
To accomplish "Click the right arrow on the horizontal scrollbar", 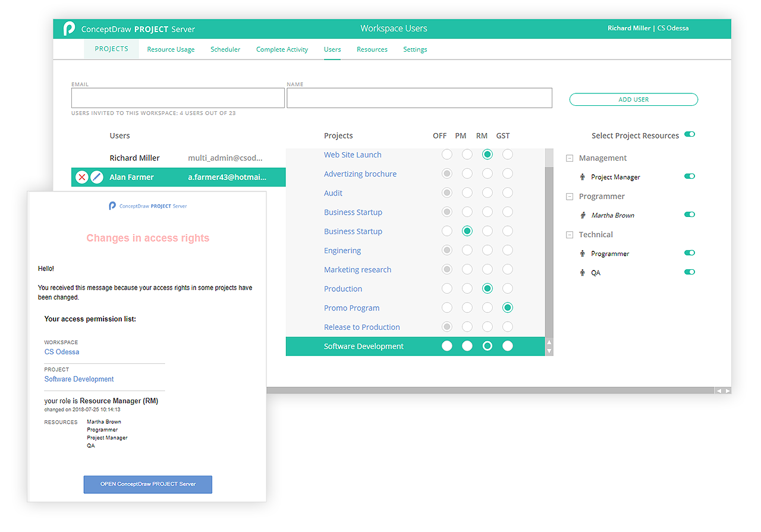I will (727, 391).
